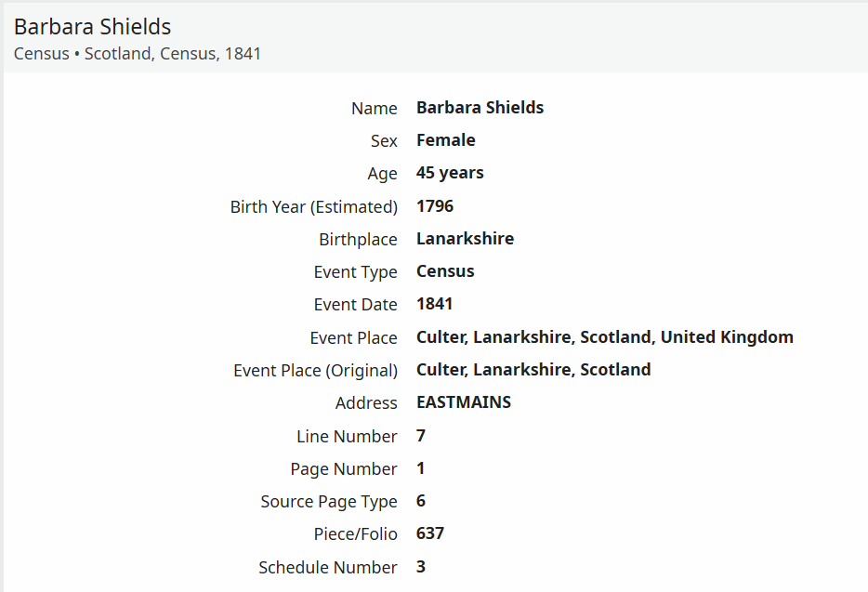
Task: Select the Census • Scotland, Census, 1841 subtitle
Action: (x=138, y=54)
